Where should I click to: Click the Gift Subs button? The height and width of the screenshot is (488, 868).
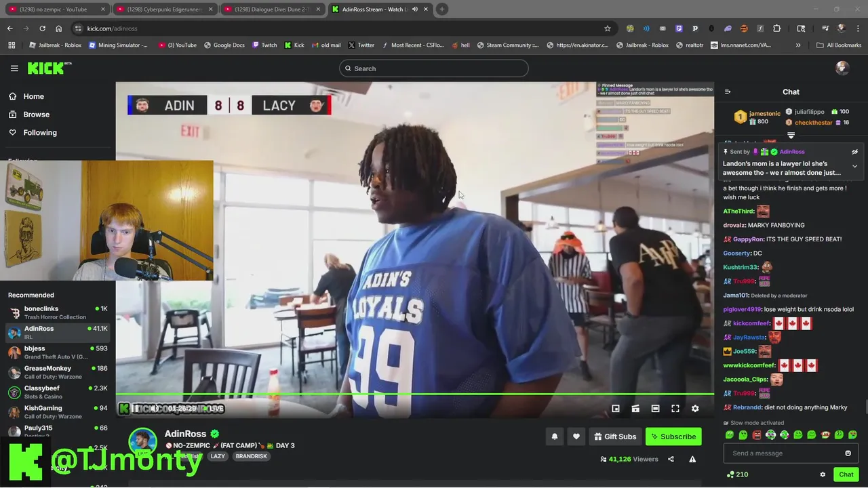615,436
